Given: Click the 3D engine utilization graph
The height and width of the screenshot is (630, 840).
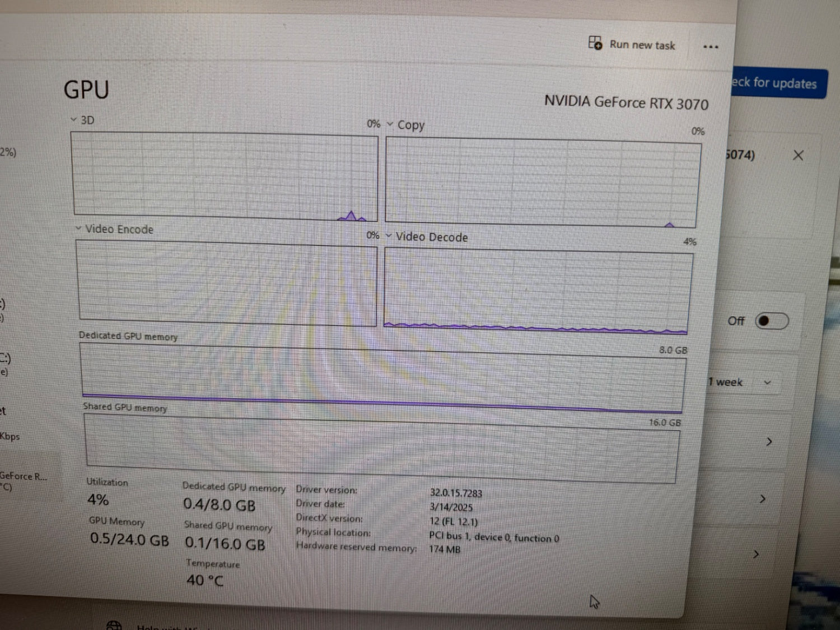Looking at the screenshot, I should (225, 176).
